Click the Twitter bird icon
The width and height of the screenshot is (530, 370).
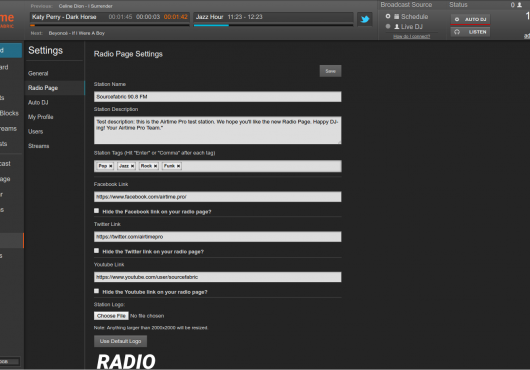click(x=365, y=19)
